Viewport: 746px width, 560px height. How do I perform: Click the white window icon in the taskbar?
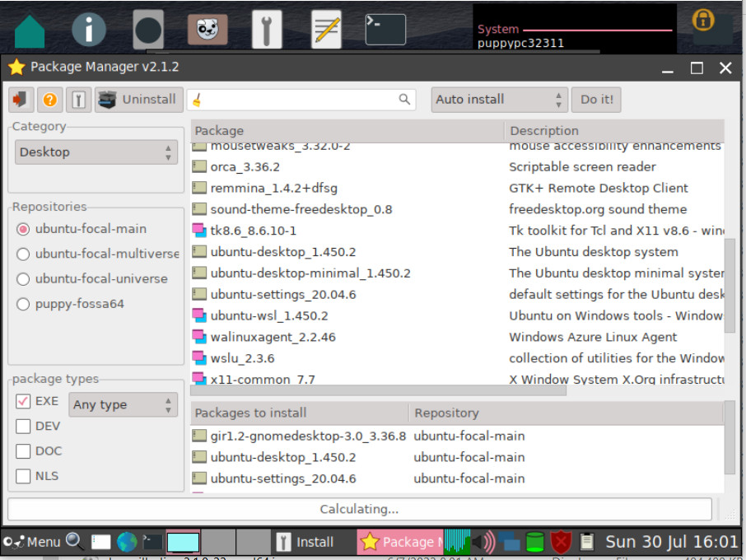[x=100, y=542]
